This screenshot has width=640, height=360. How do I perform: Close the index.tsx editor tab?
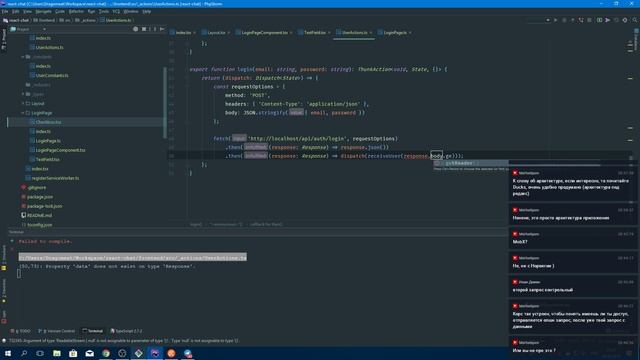click(x=194, y=33)
